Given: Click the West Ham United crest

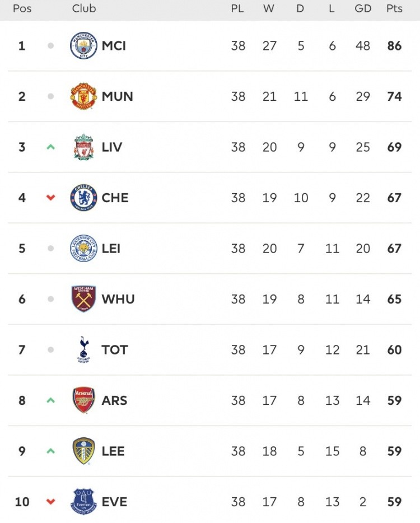Looking at the screenshot, I should pos(83,299).
